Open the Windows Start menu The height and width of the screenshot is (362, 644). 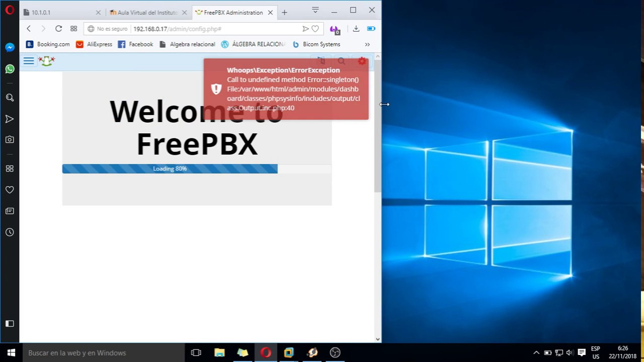[x=11, y=352]
